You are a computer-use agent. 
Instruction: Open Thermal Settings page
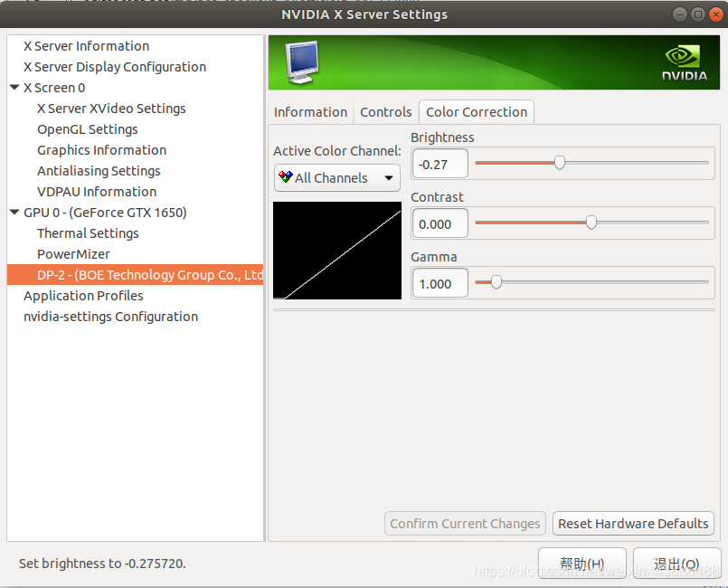pyautogui.click(x=88, y=233)
